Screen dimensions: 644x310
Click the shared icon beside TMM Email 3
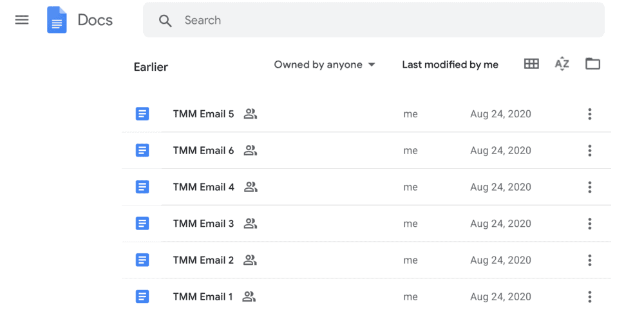point(251,224)
